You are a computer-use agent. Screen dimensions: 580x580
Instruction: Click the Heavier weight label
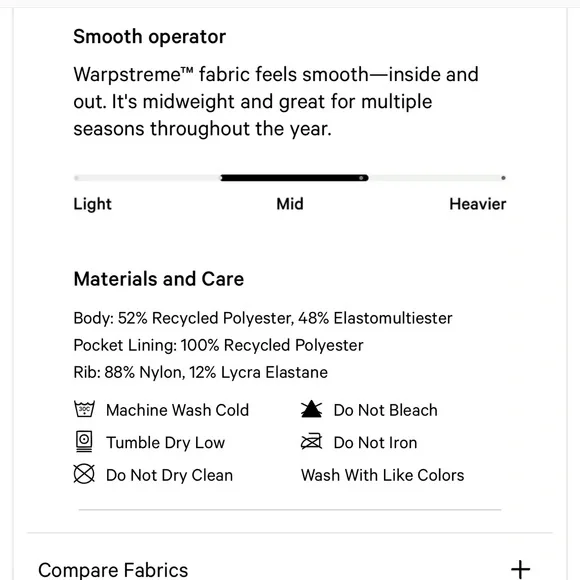coord(478,204)
